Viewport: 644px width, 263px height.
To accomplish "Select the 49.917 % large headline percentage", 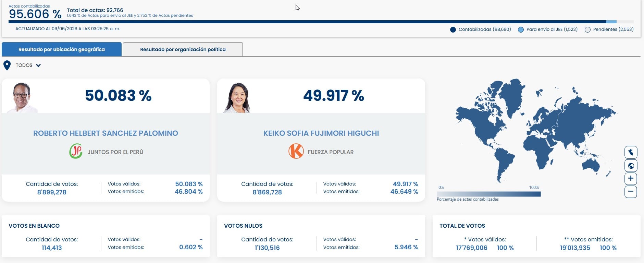I will click(334, 96).
